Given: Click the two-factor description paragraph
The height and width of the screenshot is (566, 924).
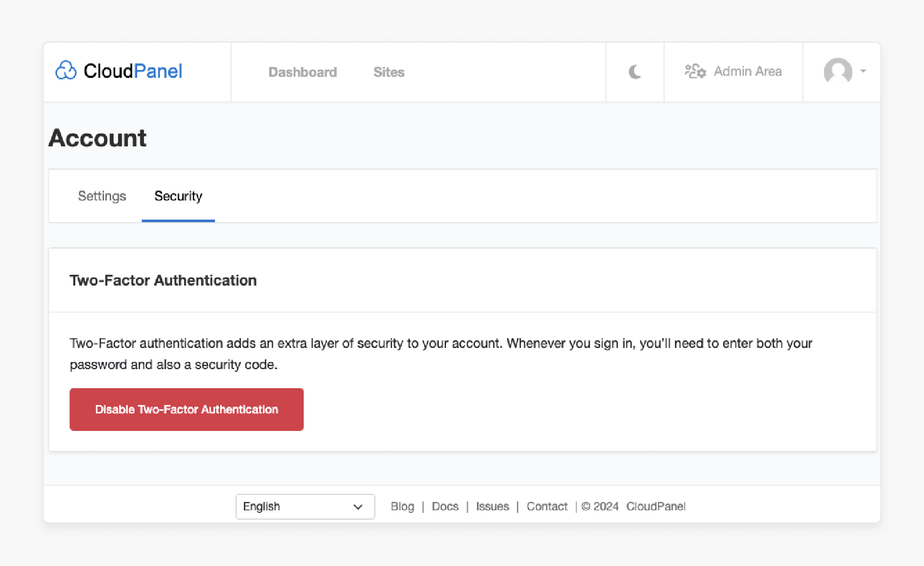Looking at the screenshot, I should coord(441,354).
